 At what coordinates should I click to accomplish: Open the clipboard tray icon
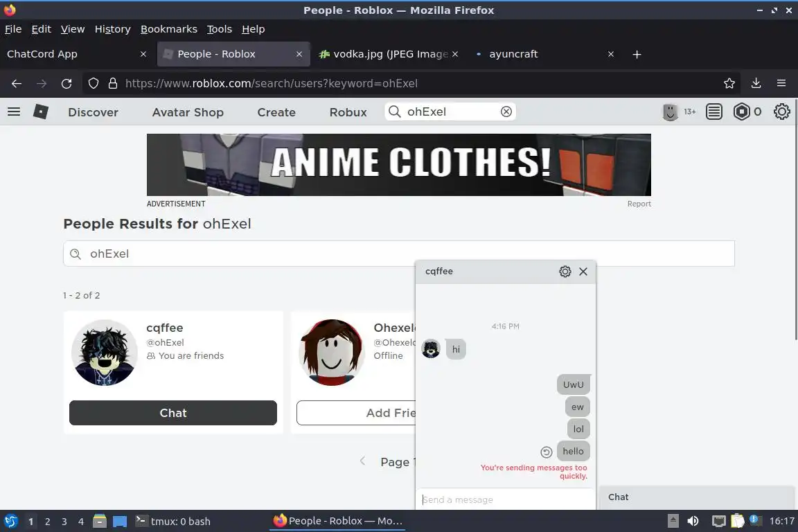tap(738, 521)
